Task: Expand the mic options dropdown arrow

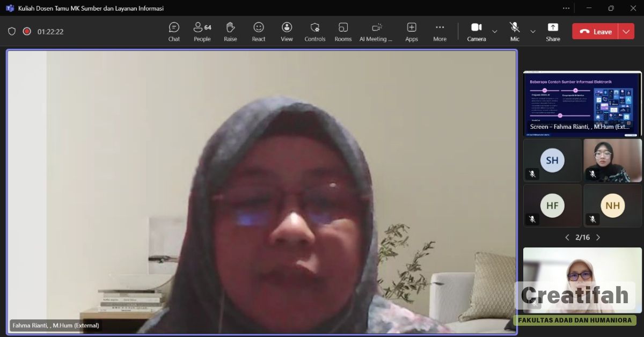Action: (533, 32)
